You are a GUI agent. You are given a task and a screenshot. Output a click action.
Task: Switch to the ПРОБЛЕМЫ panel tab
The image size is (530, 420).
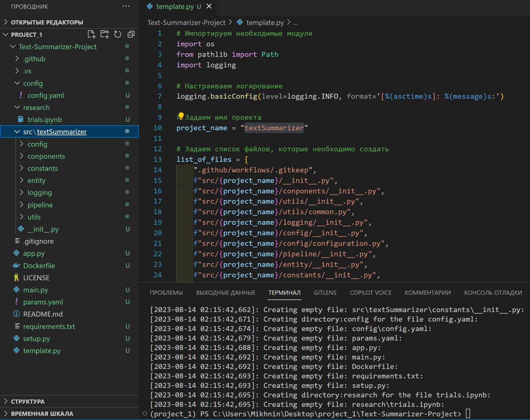(x=166, y=293)
